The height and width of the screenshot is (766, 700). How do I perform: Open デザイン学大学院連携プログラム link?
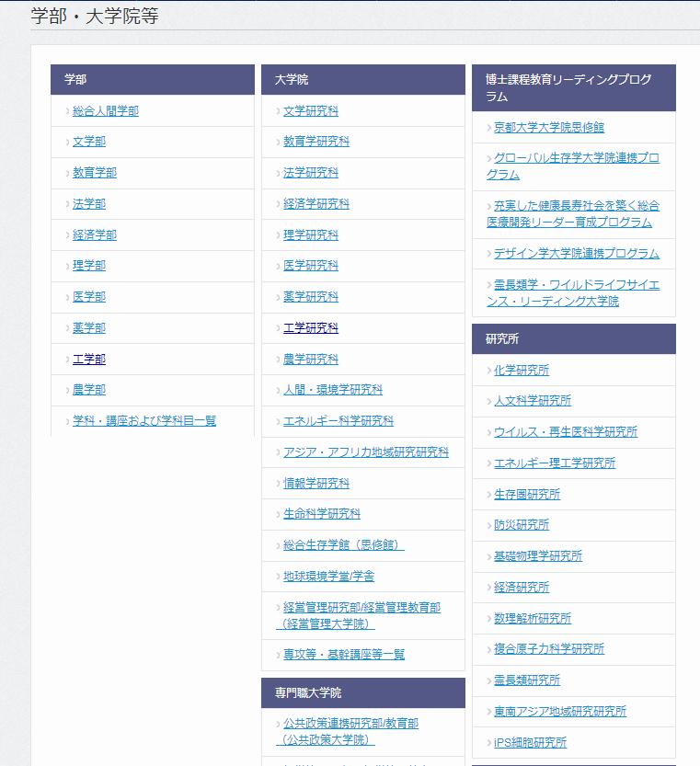(x=576, y=254)
